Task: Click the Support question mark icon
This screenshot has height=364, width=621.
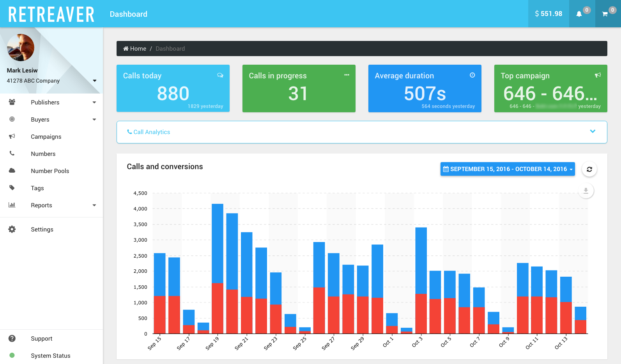Action: (x=12, y=338)
